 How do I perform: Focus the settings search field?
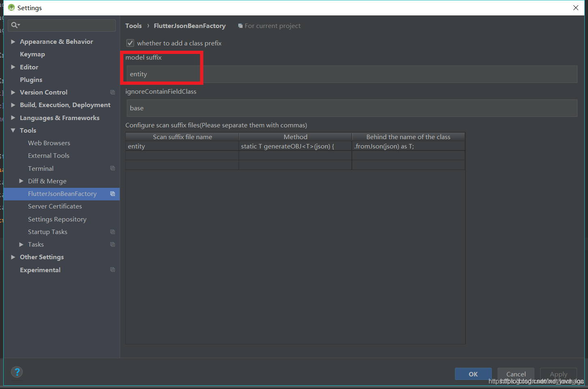click(x=62, y=26)
